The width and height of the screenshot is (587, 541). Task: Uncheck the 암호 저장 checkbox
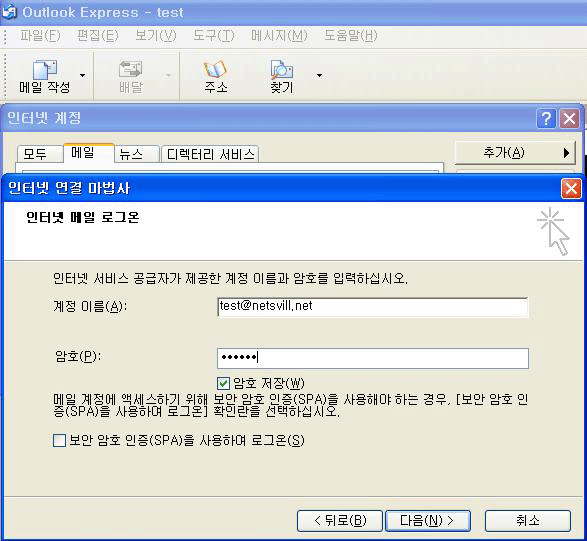click(x=223, y=383)
